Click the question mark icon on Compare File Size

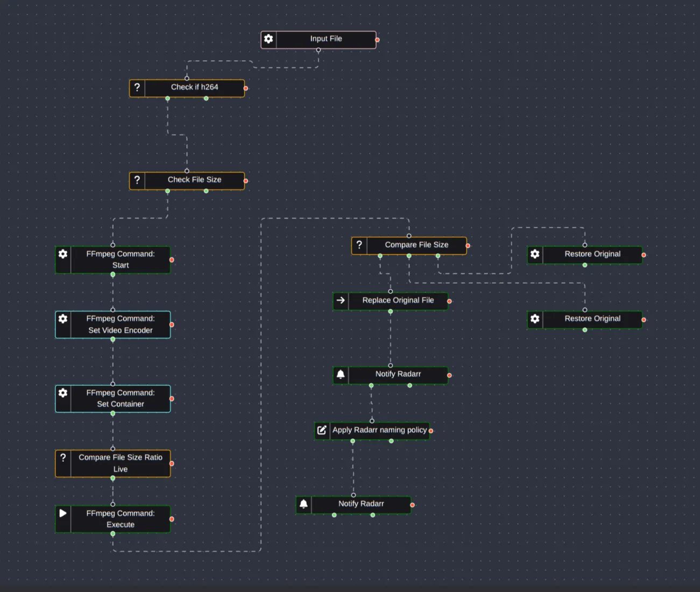[359, 245]
